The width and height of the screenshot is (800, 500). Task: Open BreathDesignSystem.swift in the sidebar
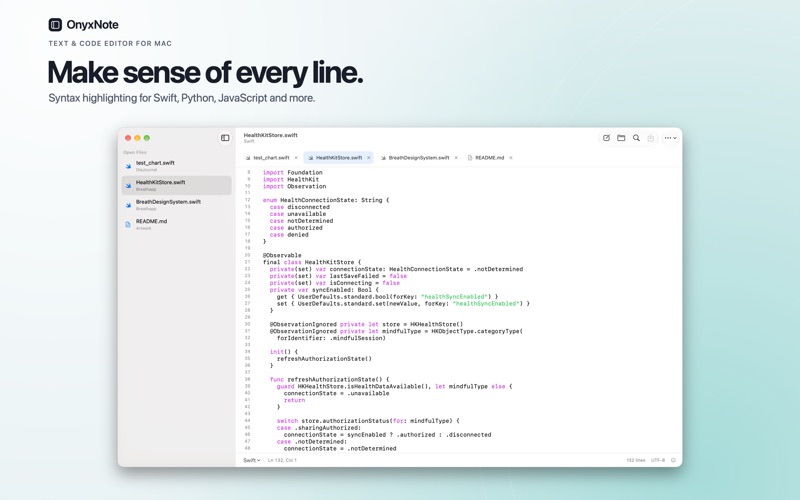177,205
